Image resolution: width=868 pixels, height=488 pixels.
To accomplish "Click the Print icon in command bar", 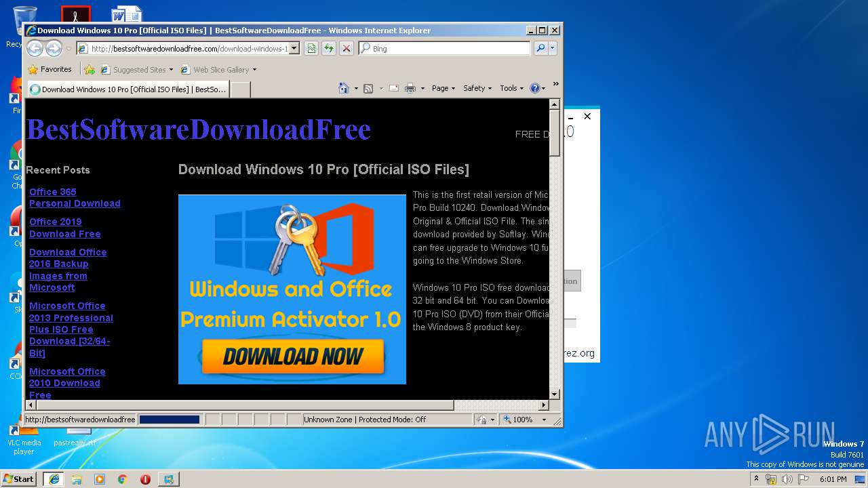I will point(410,88).
